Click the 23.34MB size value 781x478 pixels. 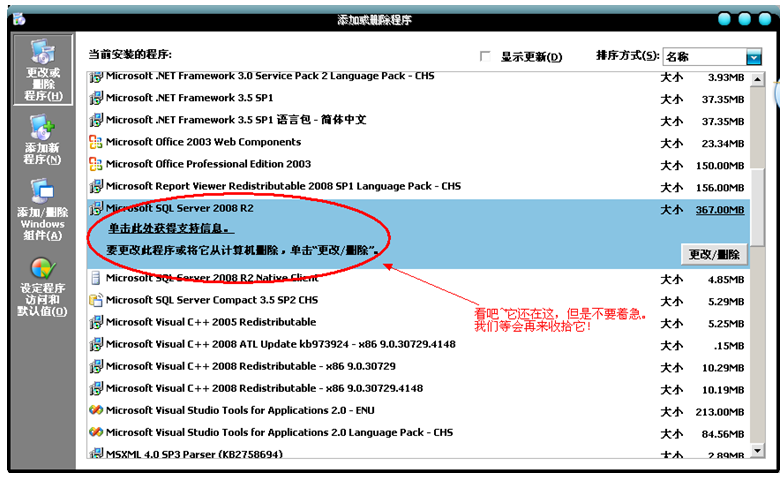coord(723,144)
